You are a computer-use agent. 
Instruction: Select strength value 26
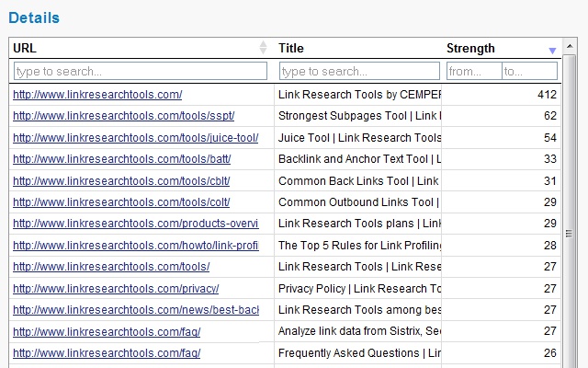click(x=550, y=353)
